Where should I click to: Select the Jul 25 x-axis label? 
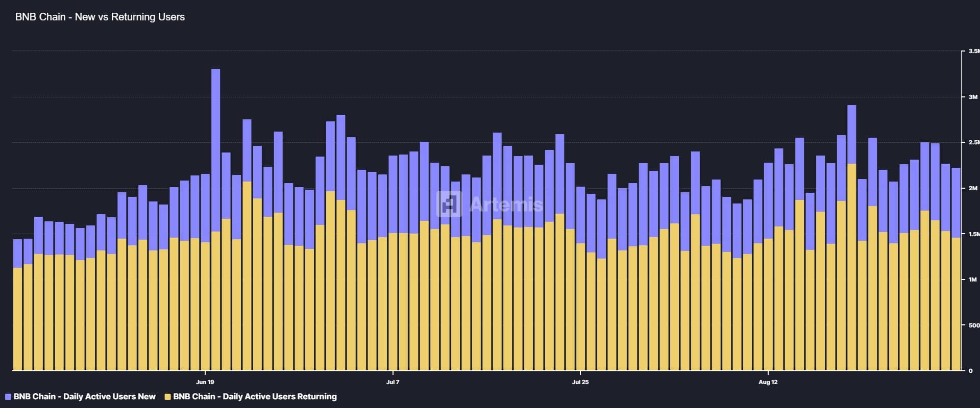point(580,382)
